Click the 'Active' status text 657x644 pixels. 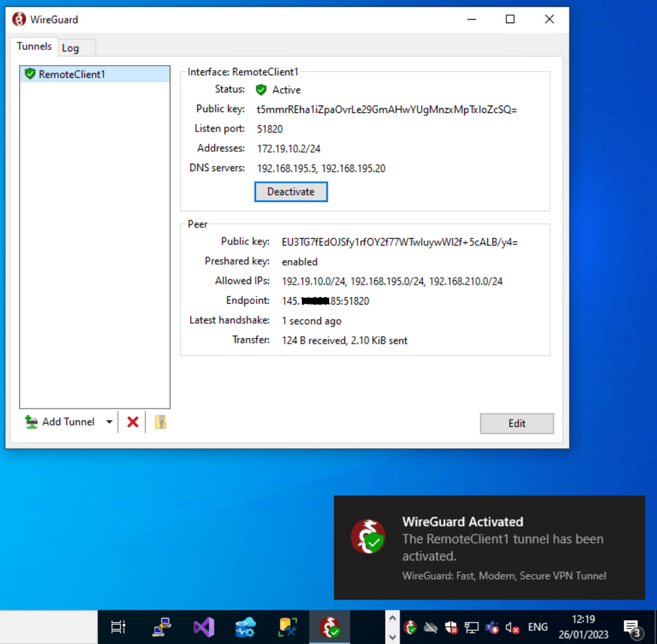tap(287, 90)
